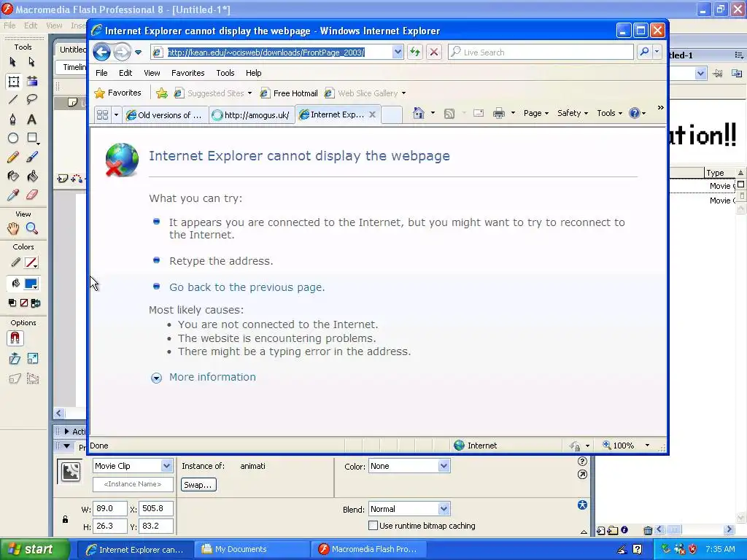Click the Free Hotmail link
The width and height of the screenshot is (747, 560).
tap(289, 93)
